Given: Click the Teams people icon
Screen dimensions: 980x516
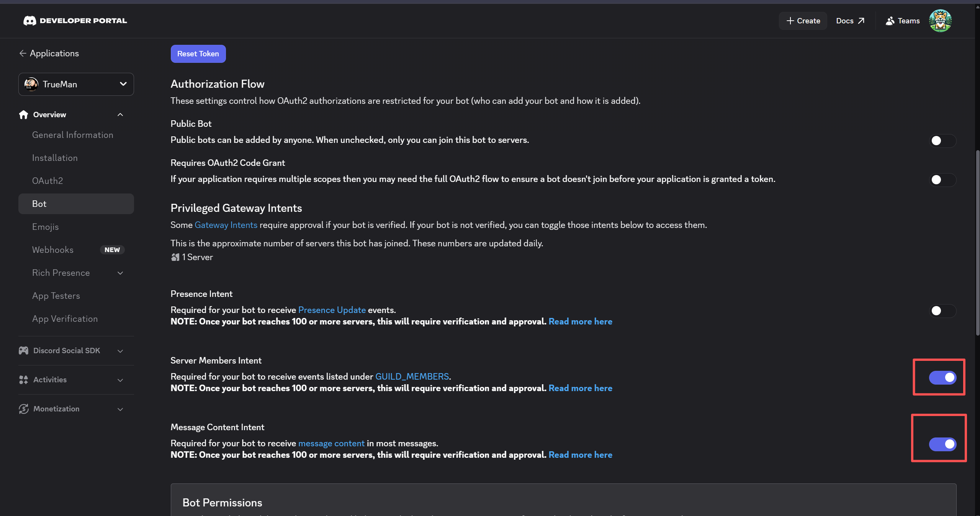Looking at the screenshot, I should 890,21.
